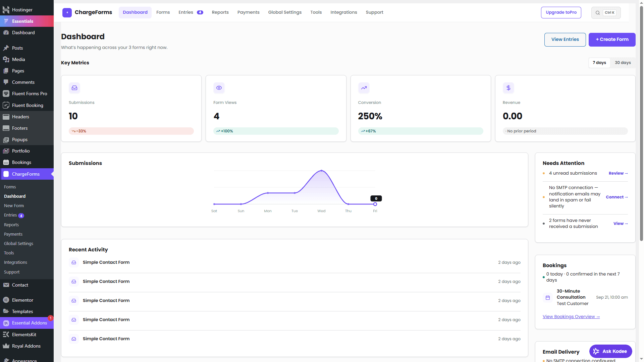
Task: Click the Contact envelope icon
Action: [6, 285]
